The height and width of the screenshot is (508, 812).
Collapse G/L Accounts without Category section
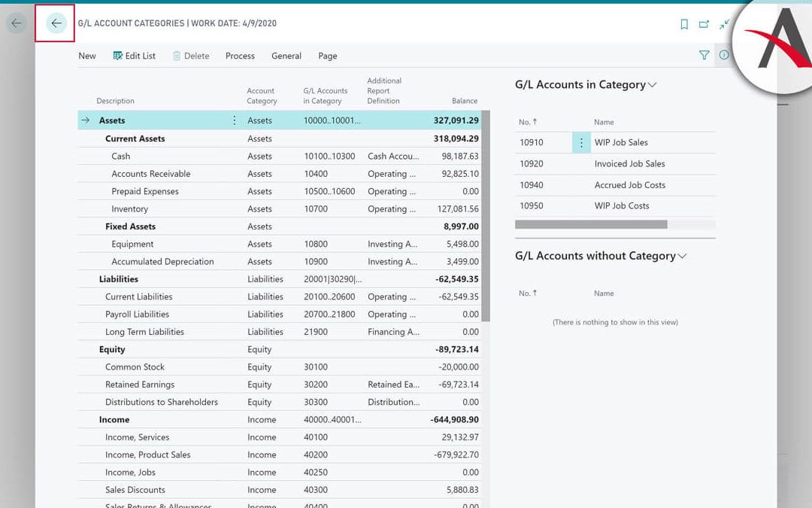[x=601, y=256]
